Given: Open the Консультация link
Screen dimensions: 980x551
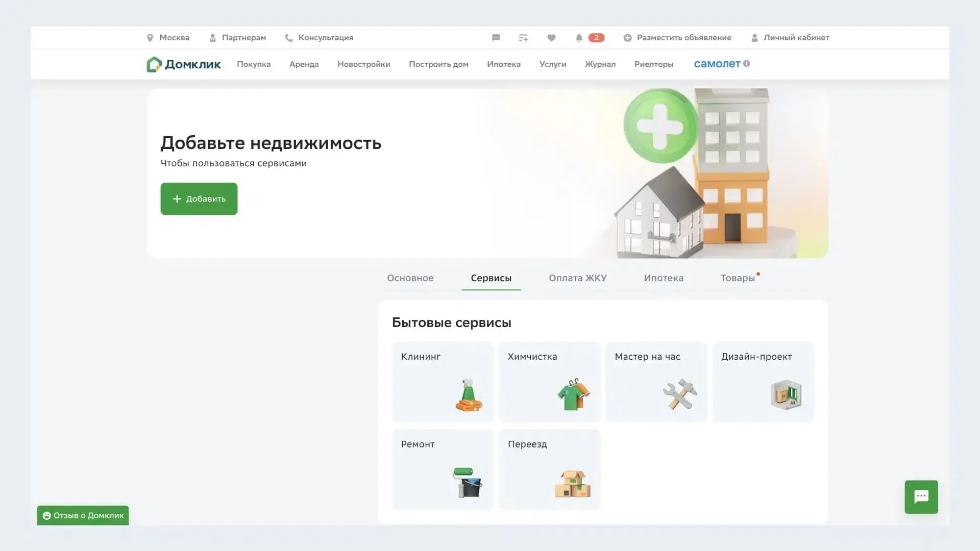Looking at the screenshot, I should click(x=326, y=38).
